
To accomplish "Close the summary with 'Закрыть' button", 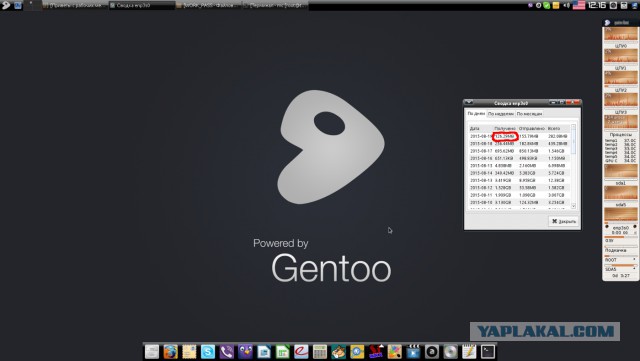I will click(x=563, y=221).
